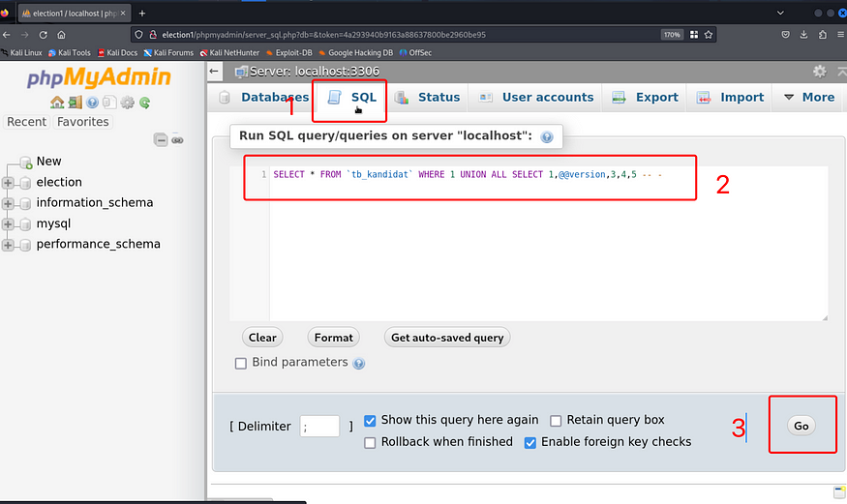Open list all tabs dropdown arrow

point(780,13)
